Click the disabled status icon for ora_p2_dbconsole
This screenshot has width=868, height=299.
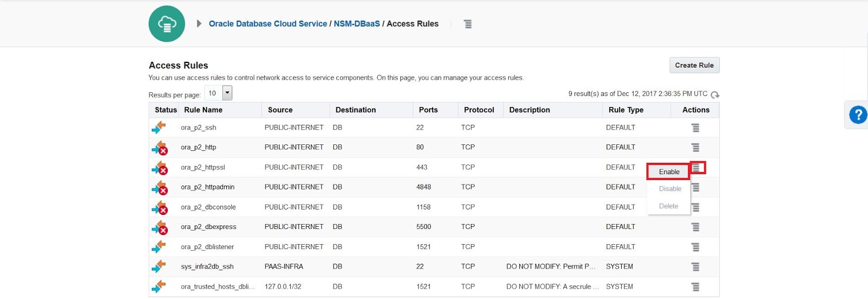coord(159,207)
